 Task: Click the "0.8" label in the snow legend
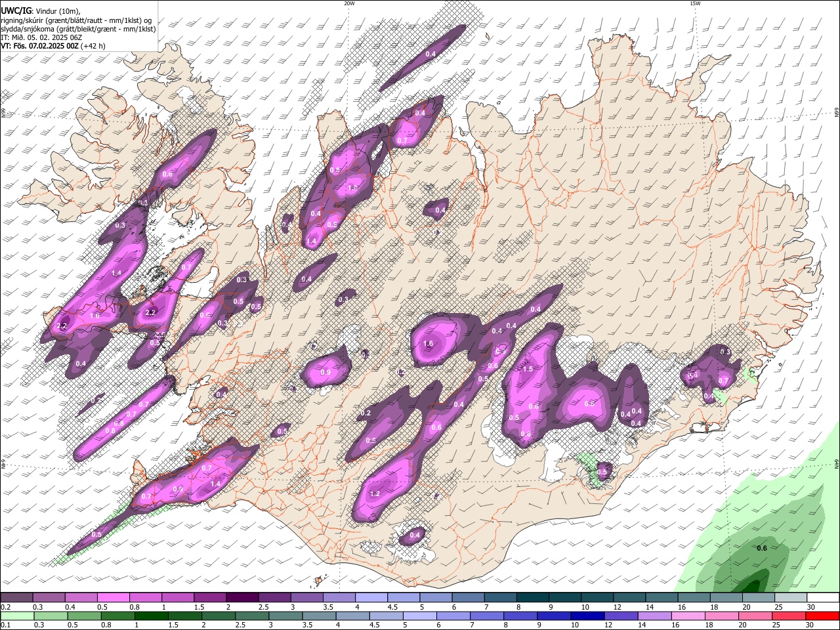[x=134, y=607]
